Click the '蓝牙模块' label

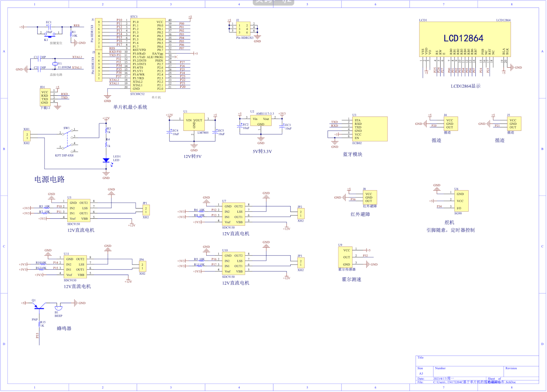pos(353,154)
